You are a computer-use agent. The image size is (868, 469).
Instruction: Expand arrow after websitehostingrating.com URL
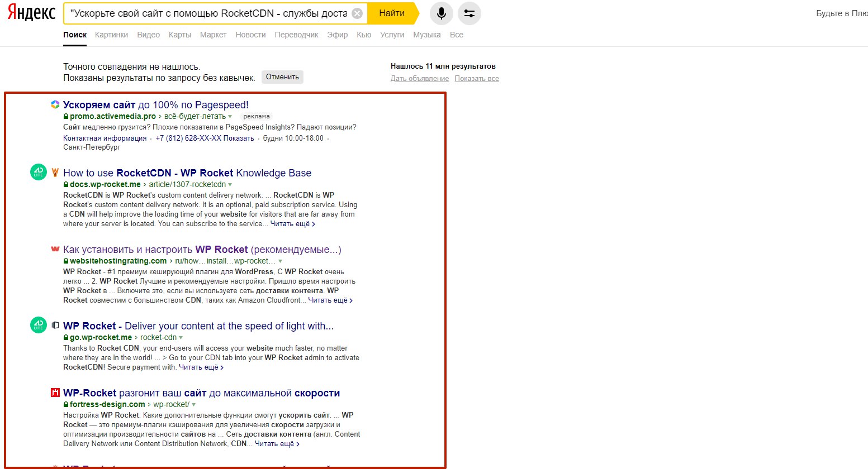(281, 261)
